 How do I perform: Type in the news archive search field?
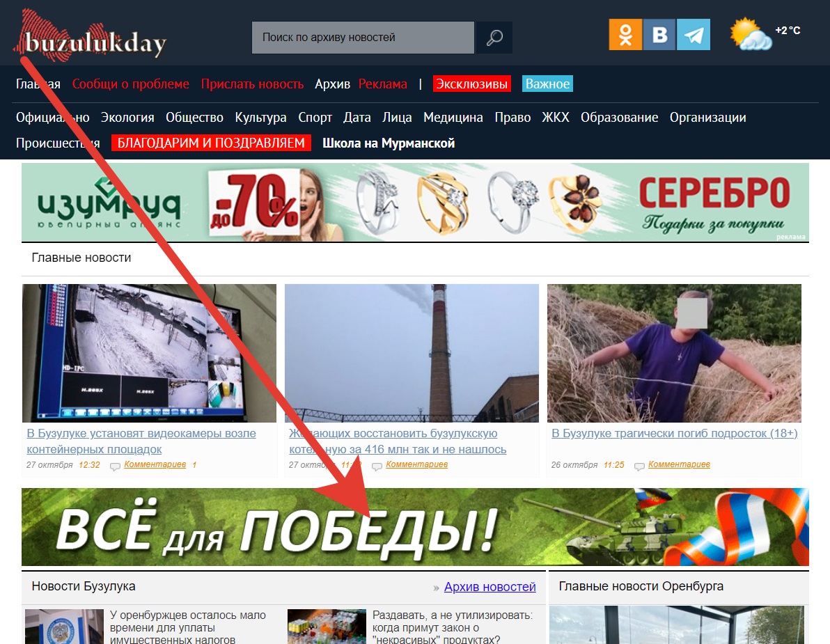pos(362,38)
